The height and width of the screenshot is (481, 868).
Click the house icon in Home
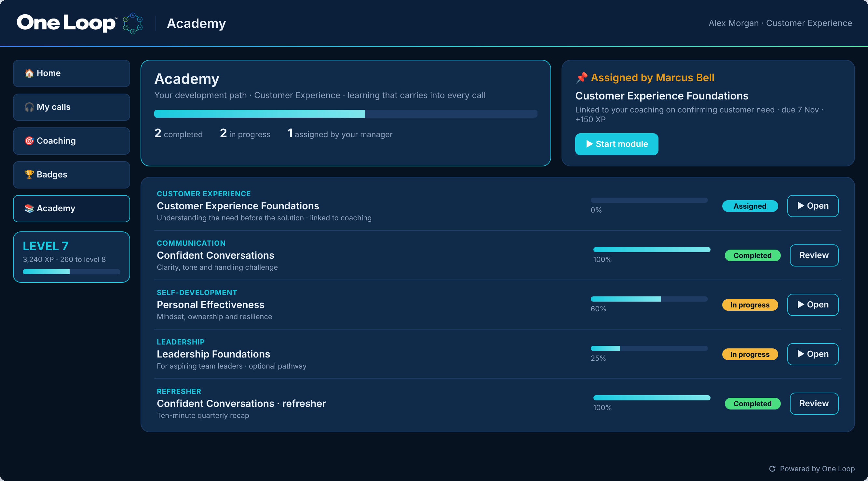pos(29,73)
